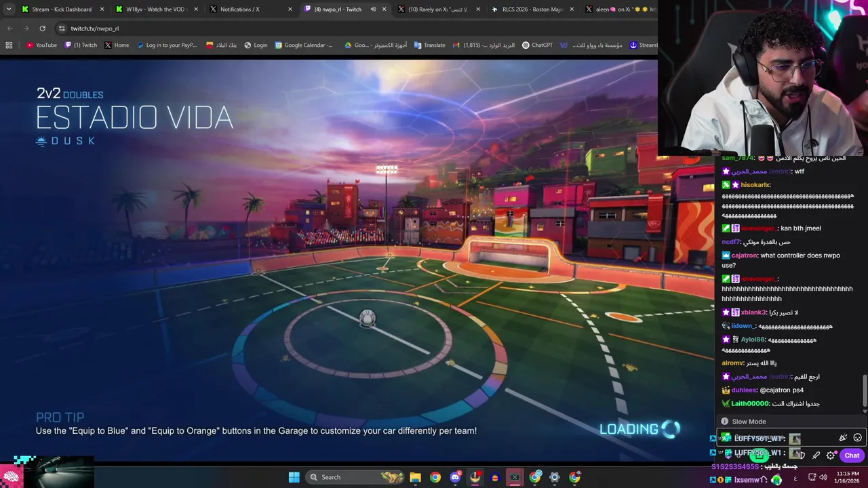868x488 pixels.
Task: Open the volume control in system tray
Action: click(823, 477)
